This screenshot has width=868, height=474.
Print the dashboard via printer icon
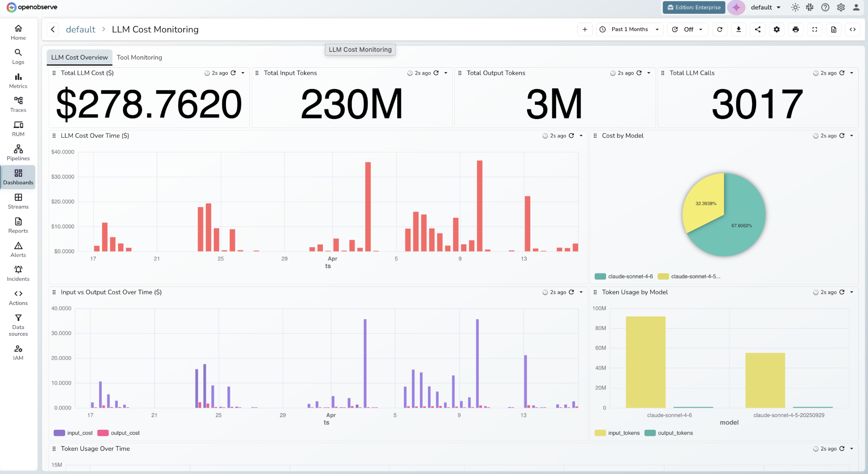(x=796, y=29)
